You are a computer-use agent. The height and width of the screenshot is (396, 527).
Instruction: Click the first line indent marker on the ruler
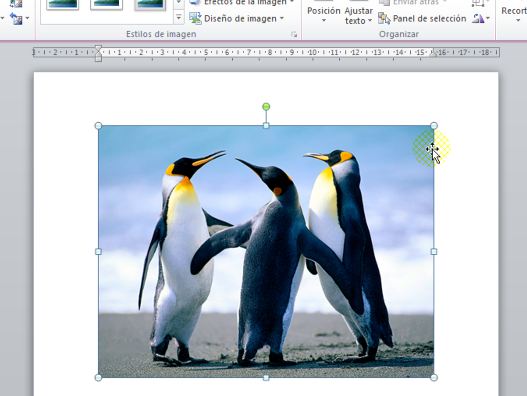coord(98,48)
